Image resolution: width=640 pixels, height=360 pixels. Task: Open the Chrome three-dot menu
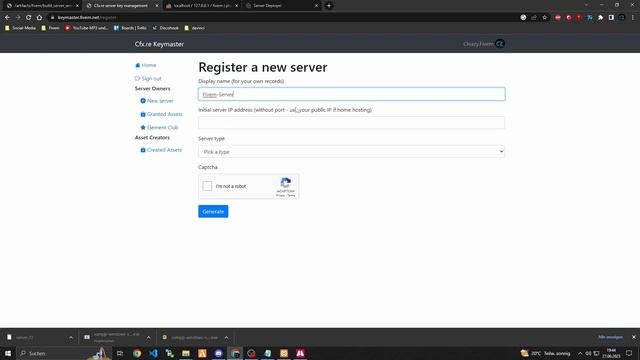[x=633, y=18]
